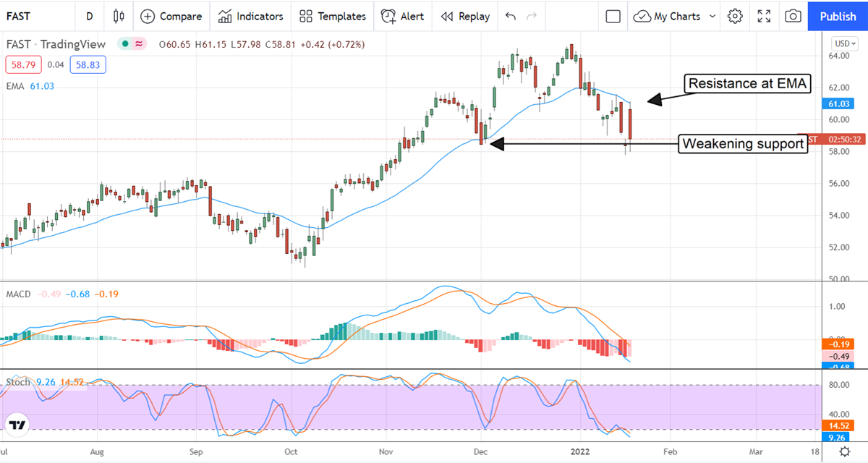Click the blue Publish button
The image size is (868, 463).
pyautogui.click(x=838, y=16)
